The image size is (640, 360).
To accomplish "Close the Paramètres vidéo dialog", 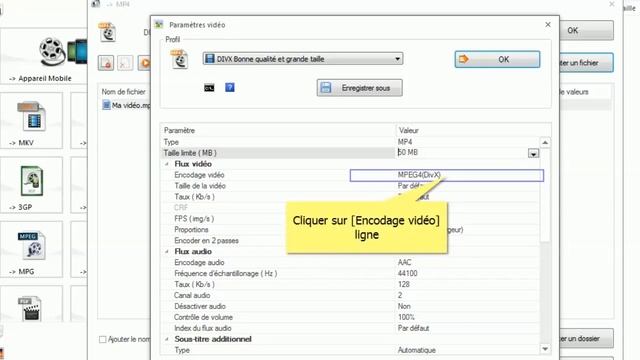I will (x=548, y=25).
